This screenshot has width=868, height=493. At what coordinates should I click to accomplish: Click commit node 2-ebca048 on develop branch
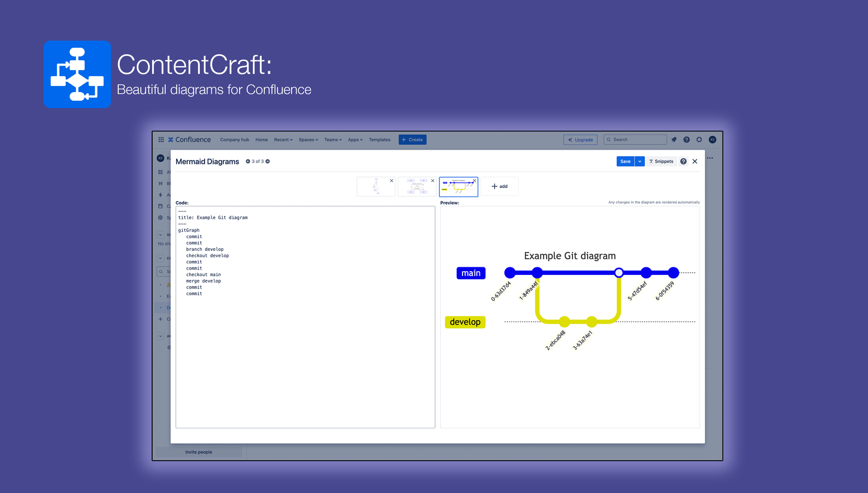tap(564, 322)
